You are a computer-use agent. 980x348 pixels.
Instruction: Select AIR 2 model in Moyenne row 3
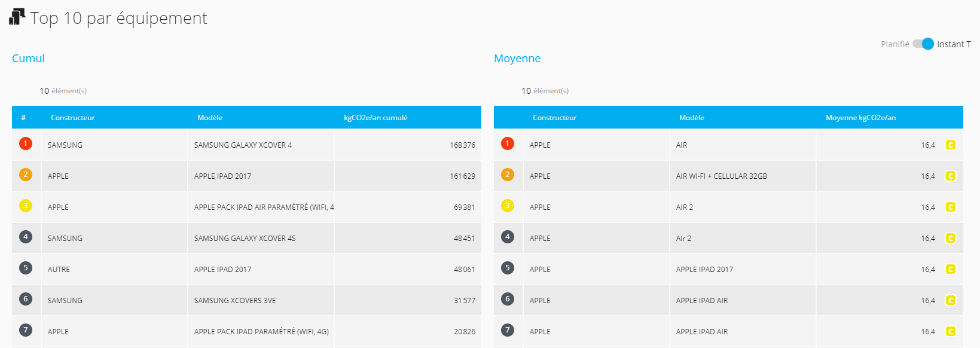click(743, 207)
